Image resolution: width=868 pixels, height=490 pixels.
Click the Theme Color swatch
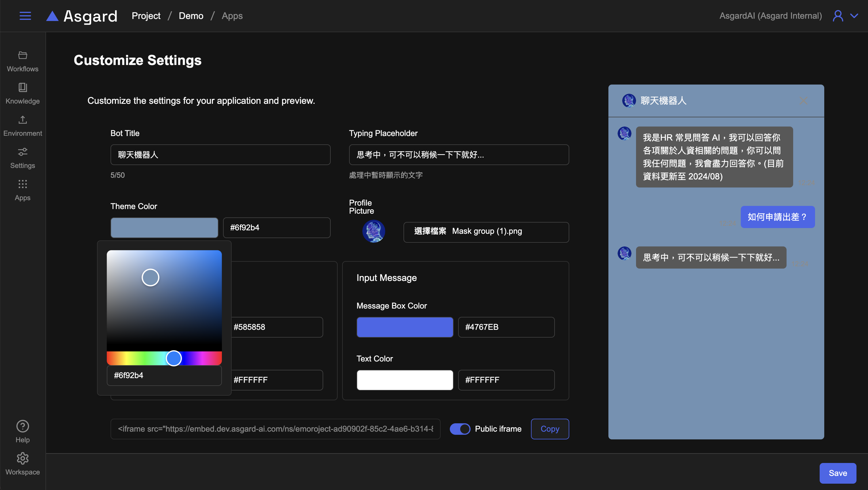coord(164,228)
